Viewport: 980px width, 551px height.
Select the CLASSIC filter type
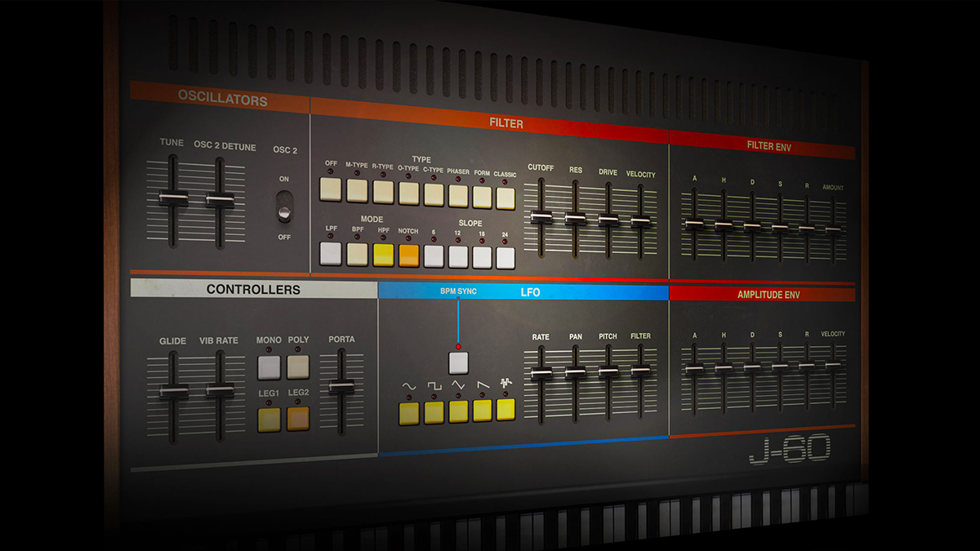point(506,198)
